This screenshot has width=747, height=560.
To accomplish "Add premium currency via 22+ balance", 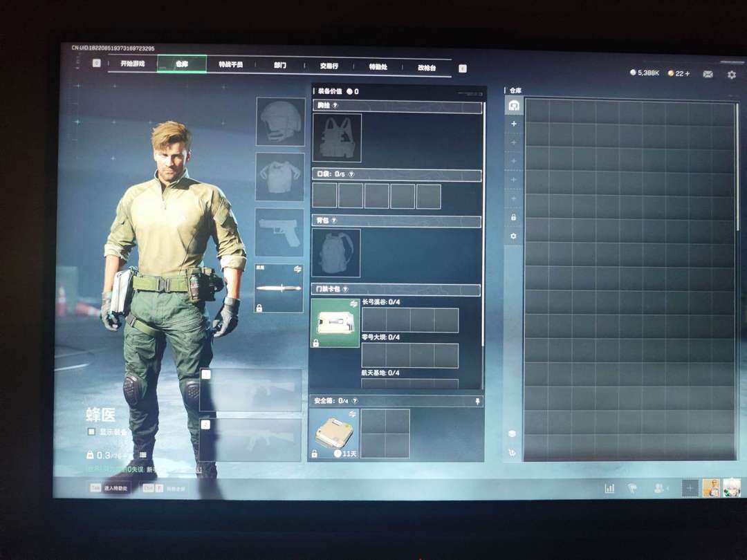I will [679, 73].
